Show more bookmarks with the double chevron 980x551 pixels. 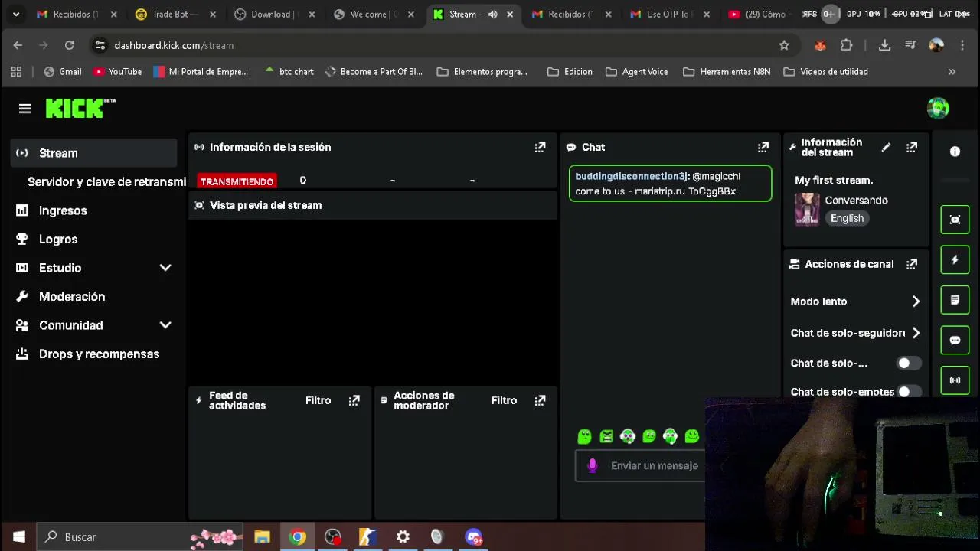tap(952, 72)
